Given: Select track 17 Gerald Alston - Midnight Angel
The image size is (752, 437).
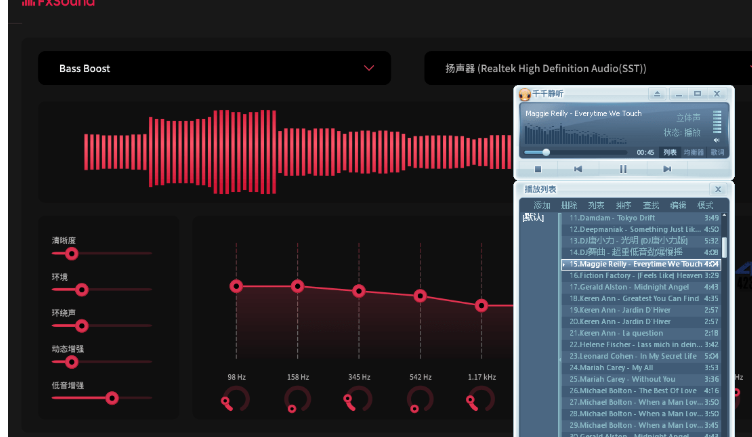Looking at the screenshot, I should click(x=641, y=287).
